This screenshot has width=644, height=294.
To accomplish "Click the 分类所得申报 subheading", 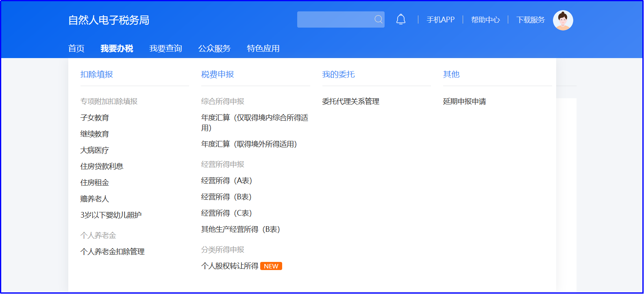I will [223, 250].
